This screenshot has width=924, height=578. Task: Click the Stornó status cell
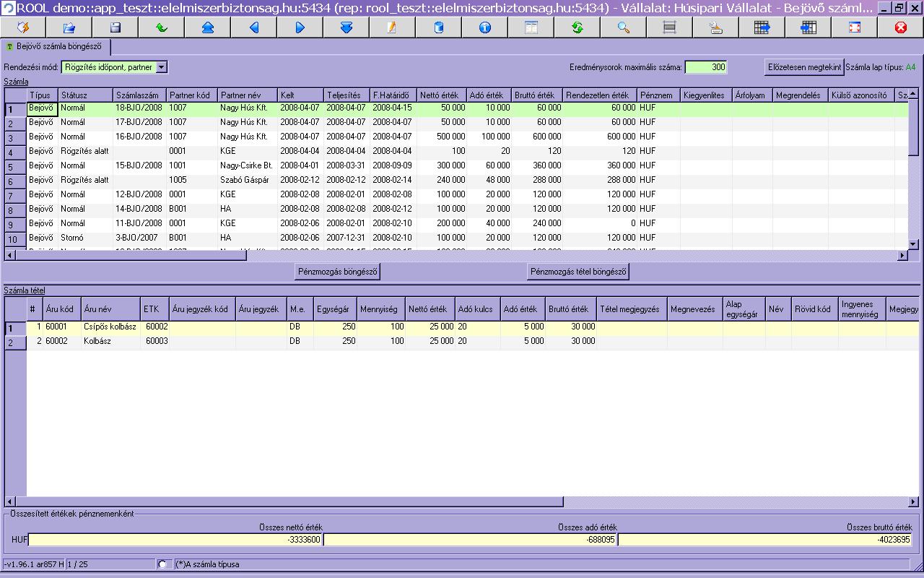(85, 238)
